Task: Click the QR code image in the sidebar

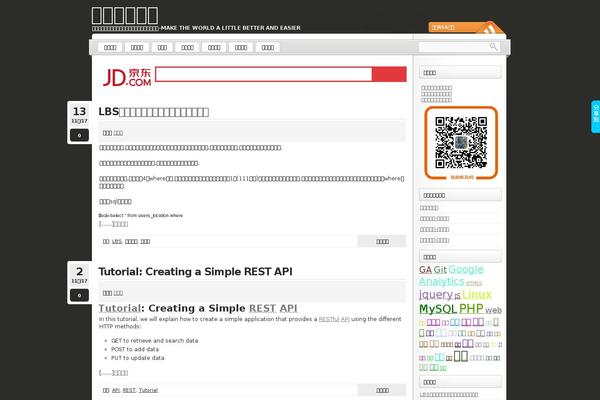Action: click(461, 143)
